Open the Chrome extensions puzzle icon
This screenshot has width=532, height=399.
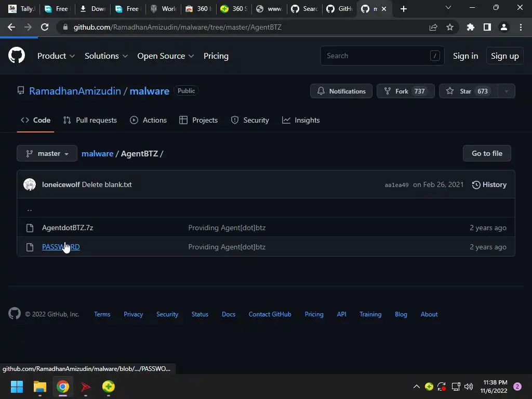click(x=471, y=27)
